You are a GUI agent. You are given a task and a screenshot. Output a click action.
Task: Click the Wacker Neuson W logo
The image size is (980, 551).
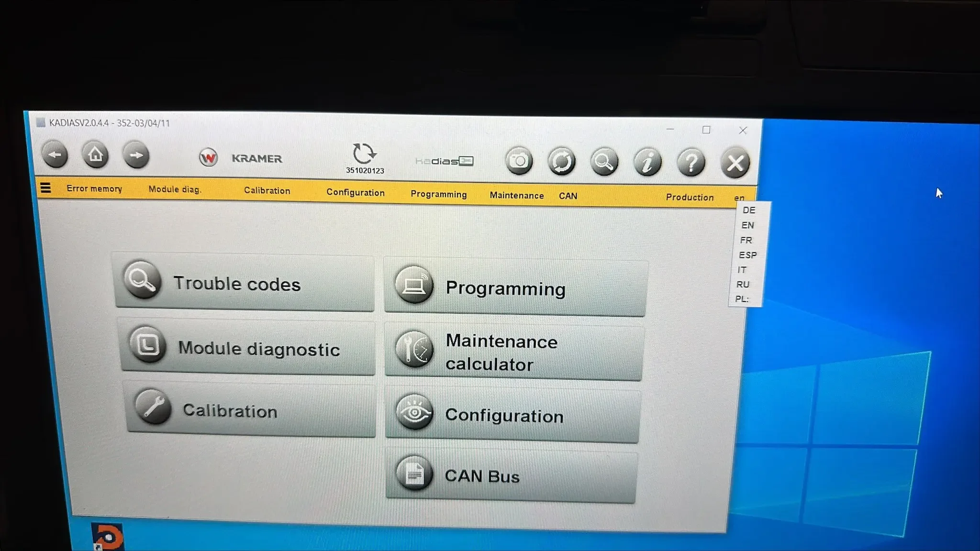(208, 157)
